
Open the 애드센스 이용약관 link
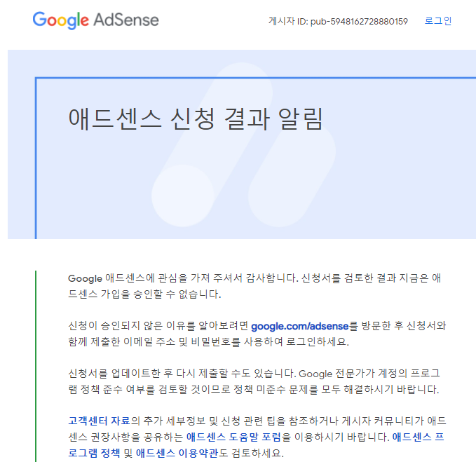[177, 453]
